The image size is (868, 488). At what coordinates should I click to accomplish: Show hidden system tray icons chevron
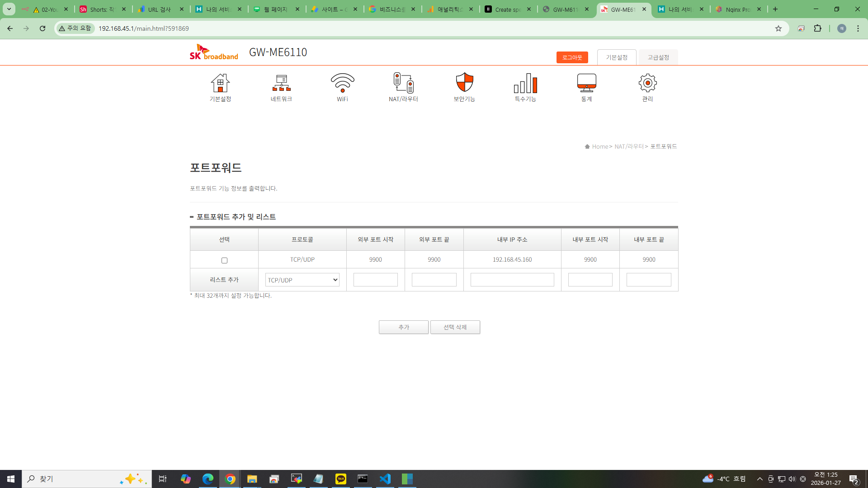coord(759,479)
